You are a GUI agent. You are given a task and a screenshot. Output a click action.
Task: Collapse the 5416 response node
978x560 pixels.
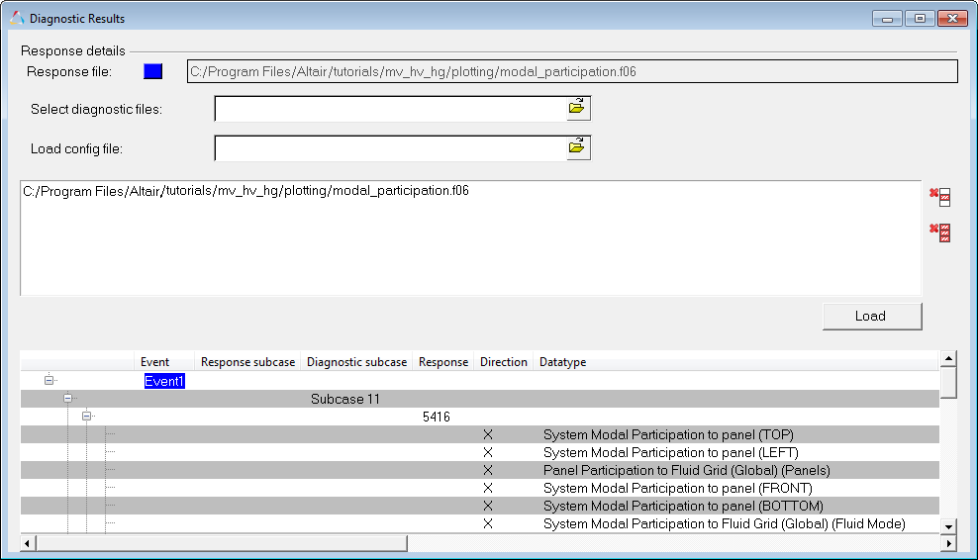click(x=87, y=417)
